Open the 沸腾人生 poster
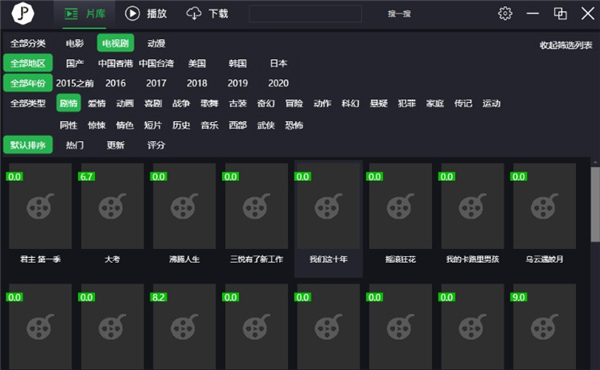 pos(184,206)
